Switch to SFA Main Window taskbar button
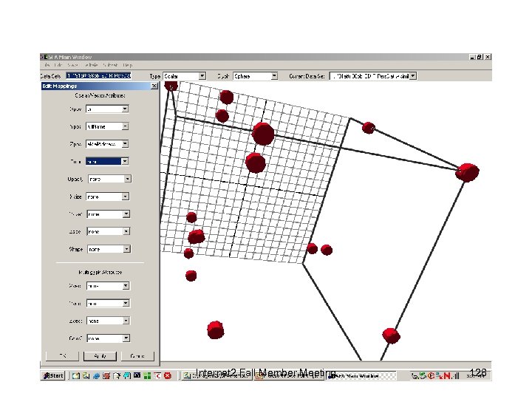This screenshot has width=532, height=399. [x=361, y=376]
